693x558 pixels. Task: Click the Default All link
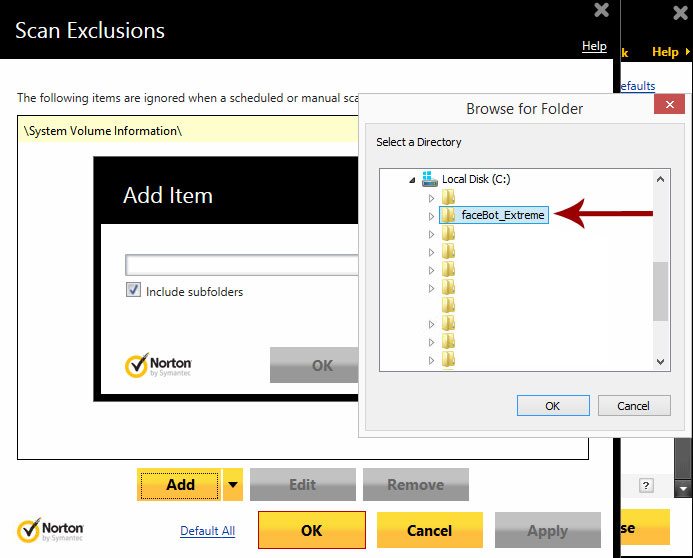coord(207,531)
